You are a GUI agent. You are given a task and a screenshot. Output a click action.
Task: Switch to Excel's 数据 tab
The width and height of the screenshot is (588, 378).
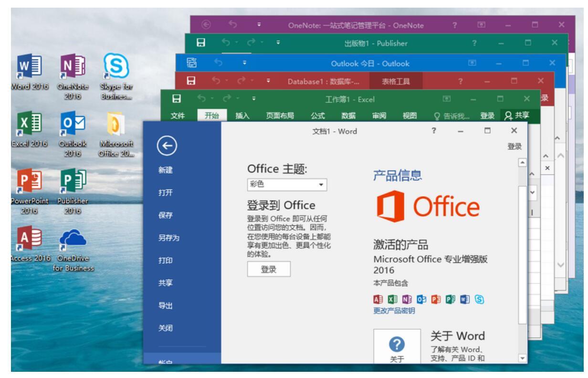click(x=348, y=115)
